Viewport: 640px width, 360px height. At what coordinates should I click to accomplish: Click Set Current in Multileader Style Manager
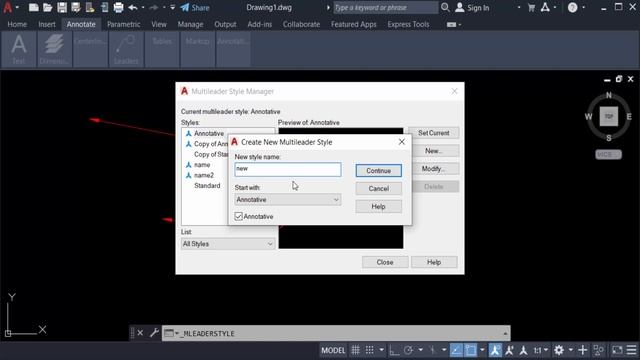tap(433, 133)
